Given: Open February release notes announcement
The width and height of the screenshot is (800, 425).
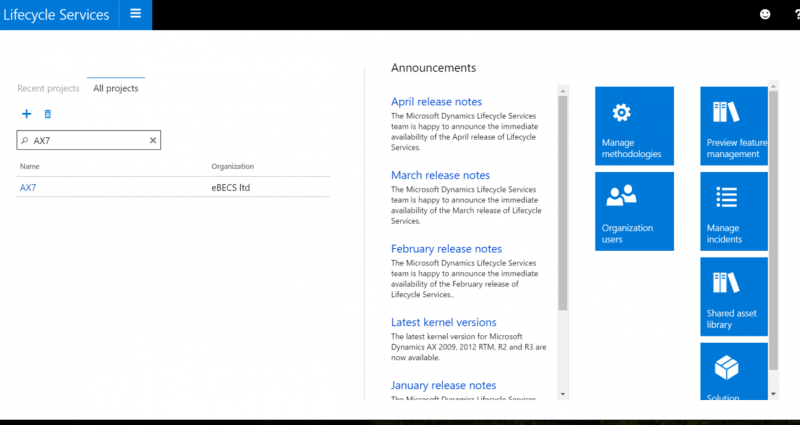Looking at the screenshot, I should (x=446, y=248).
